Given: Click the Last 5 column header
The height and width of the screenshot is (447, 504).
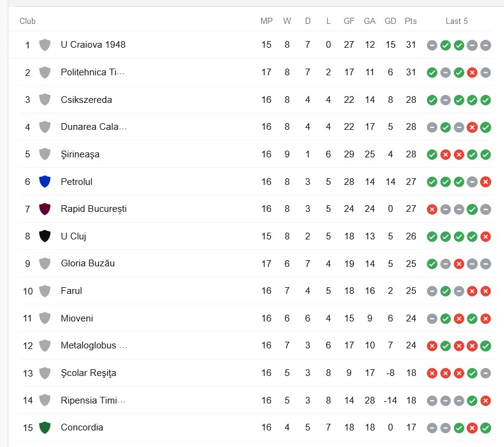Looking at the screenshot, I should pyautogui.click(x=457, y=21).
